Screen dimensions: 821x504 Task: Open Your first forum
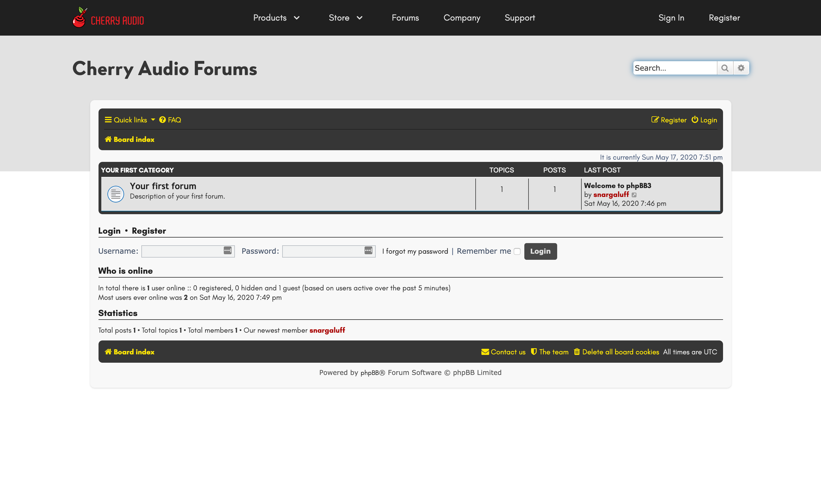coord(163,186)
